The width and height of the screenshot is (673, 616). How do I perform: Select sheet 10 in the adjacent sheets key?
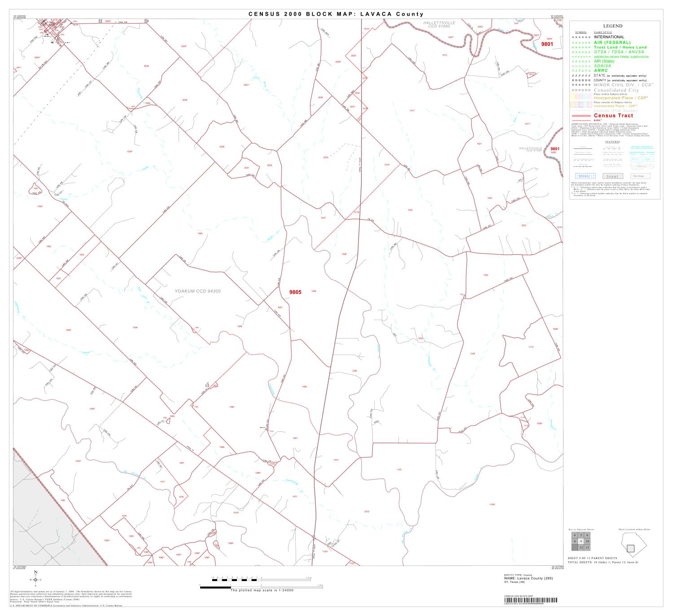click(x=587, y=541)
